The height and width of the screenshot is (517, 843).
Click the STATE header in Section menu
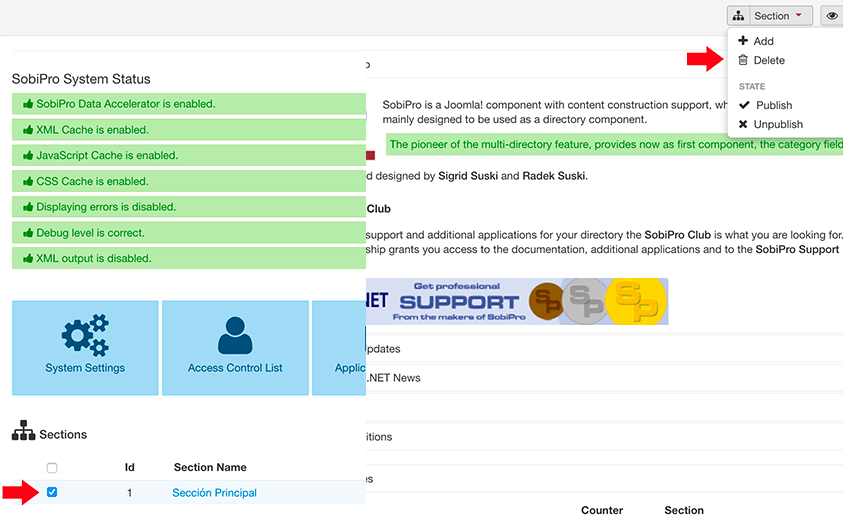click(752, 87)
